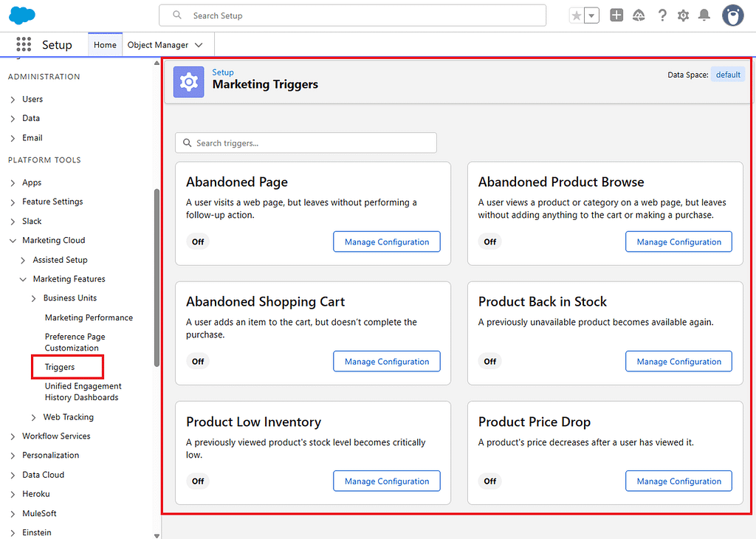The height and width of the screenshot is (539, 756).
Task: Click the magnifier icon in Search Setup
Action: click(177, 16)
